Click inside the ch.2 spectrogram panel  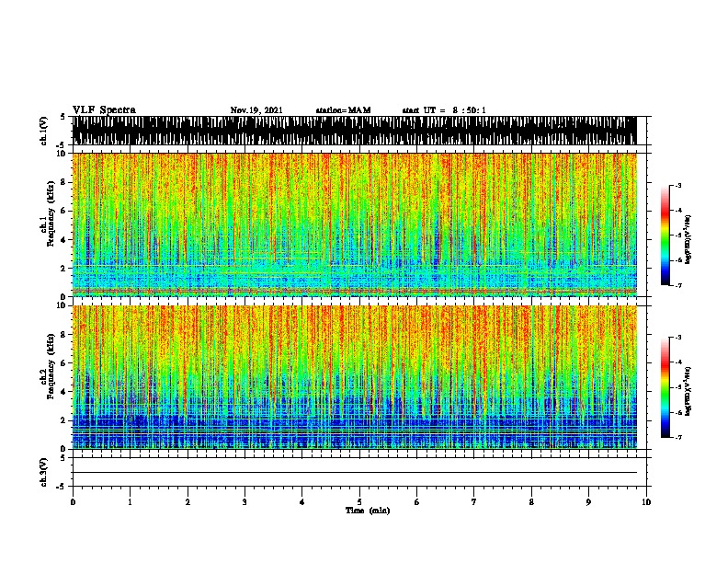point(354,377)
